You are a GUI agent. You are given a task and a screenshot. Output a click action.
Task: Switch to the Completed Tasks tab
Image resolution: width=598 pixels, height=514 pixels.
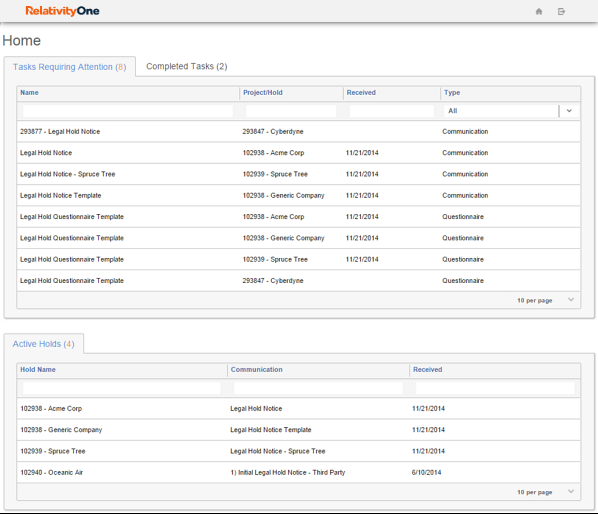[x=186, y=66]
